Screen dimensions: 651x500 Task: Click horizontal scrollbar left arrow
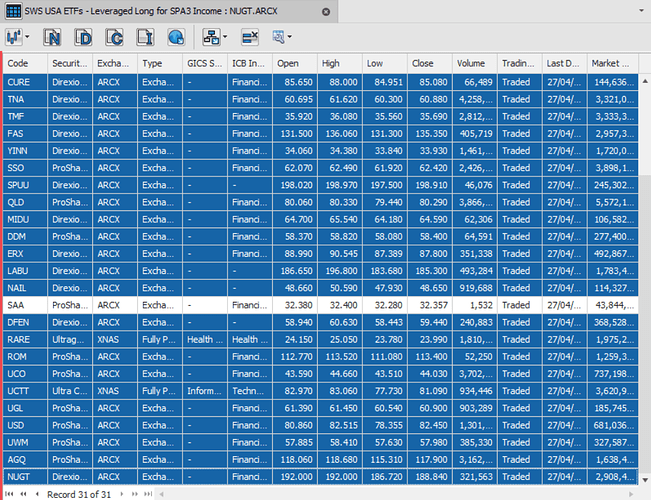(162, 494)
